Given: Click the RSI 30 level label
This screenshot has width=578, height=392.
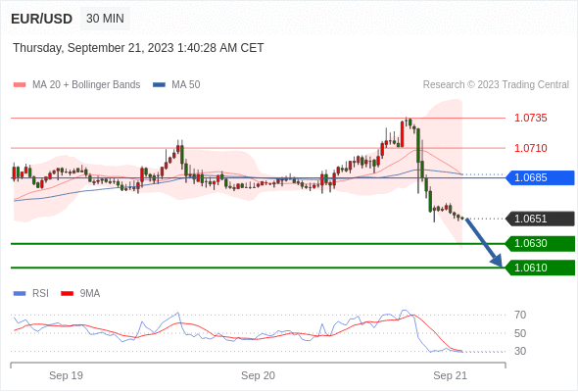Looking at the screenshot, I should pyautogui.click(x=520, y=351).
